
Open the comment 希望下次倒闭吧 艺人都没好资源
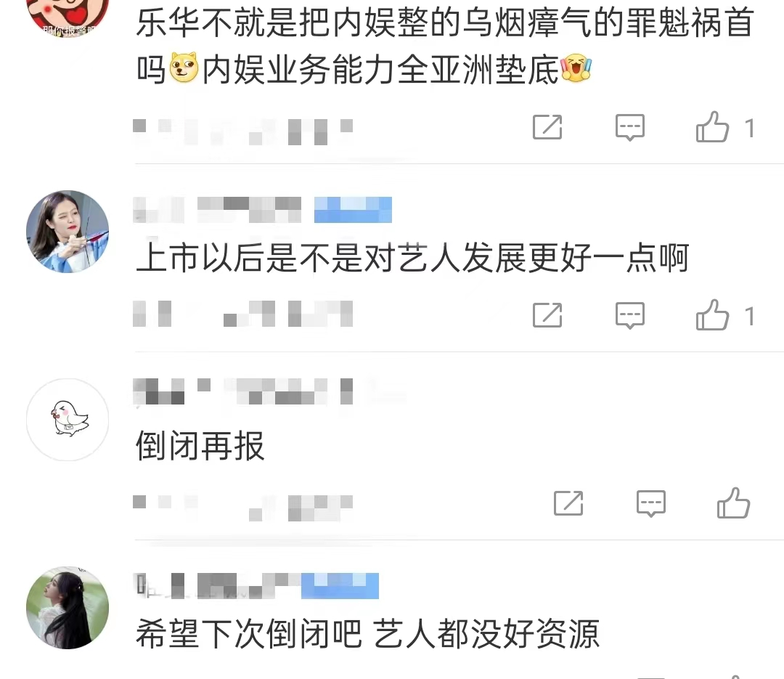pyautogui.click(x=367, y=633)
